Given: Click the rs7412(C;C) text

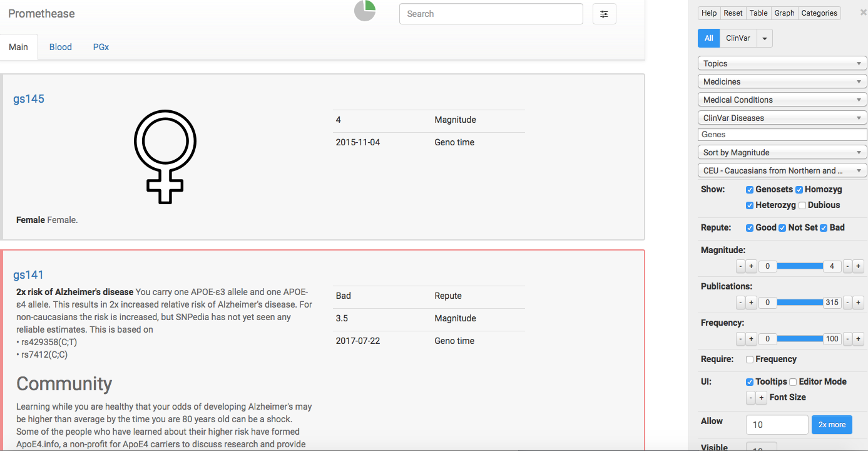Looking at the screenshot, I should 44,355.
